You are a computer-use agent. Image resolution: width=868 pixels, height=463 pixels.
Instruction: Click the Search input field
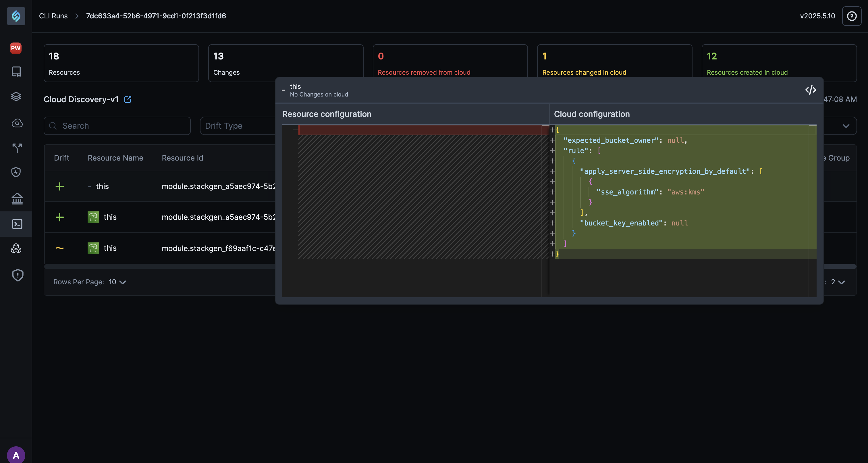117,126
